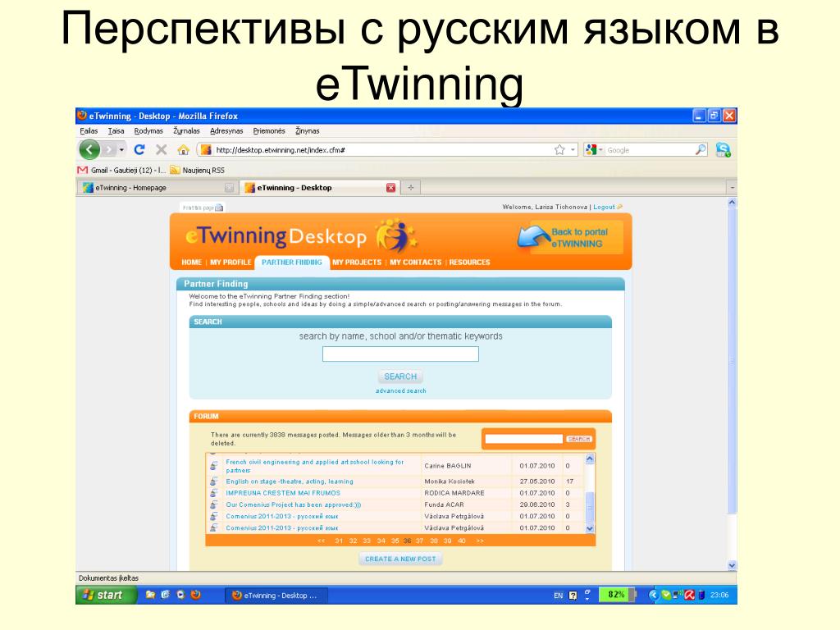The width and height of the screenshot is (840, 630).
Task: Open the list all tabs dropdown
Action: pyautogui.click(x=732, y=188)
